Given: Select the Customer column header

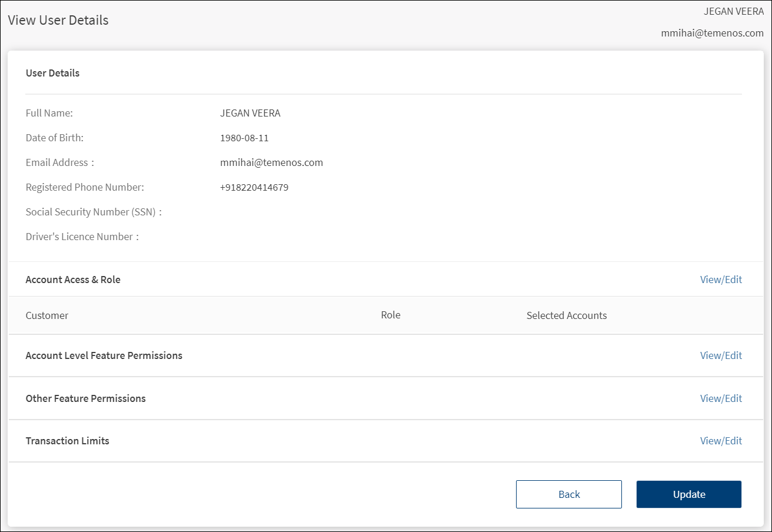Looking at the screenshot, I should tap(47, 315).
